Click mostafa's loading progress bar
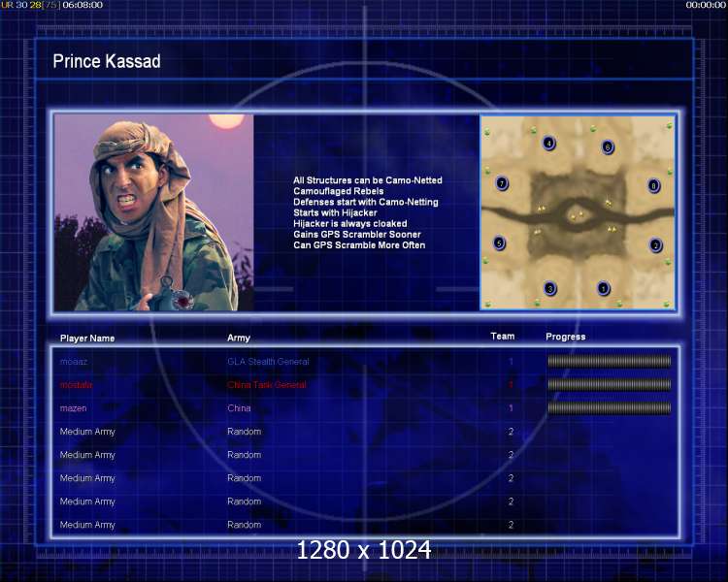Image resolution: width=728 pixels, height=582 pixels. (610, 384)
